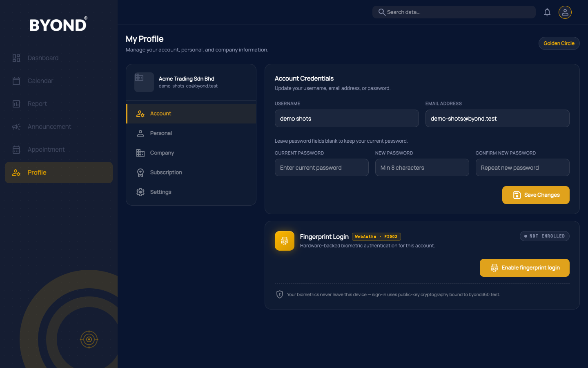
Task: Click the Fingerprint Login title
Action: pos(324,237)
